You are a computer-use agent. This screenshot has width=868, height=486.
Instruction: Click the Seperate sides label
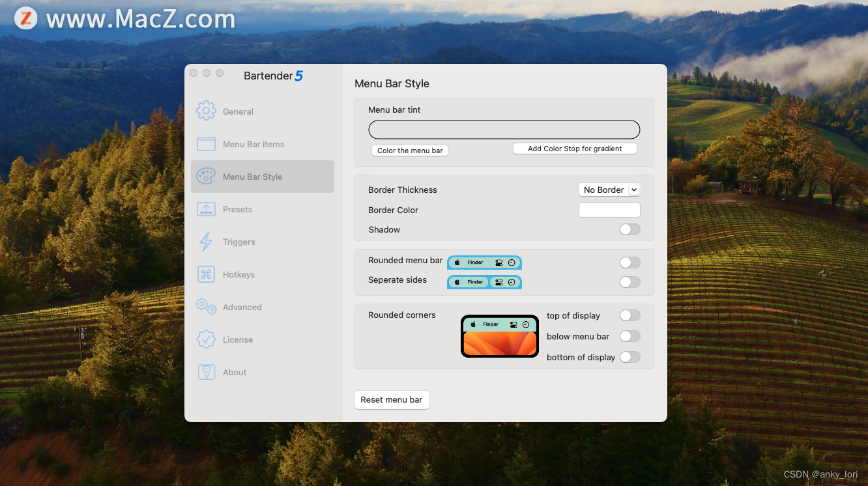(x=398, y=279)
